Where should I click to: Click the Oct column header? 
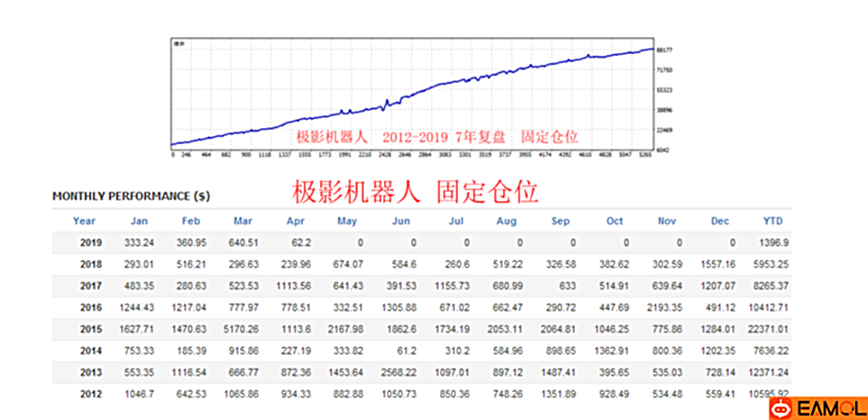click(615, 222)
